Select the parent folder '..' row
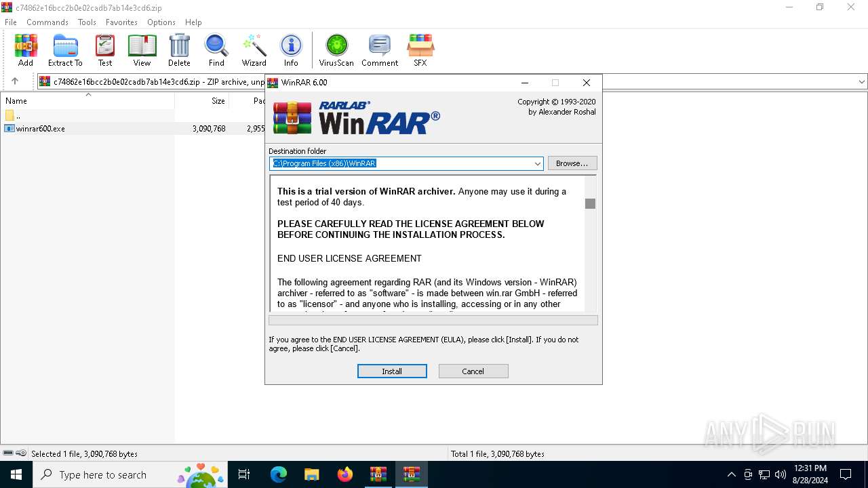The height and width of the screenshot is (488, 868). 87,116
